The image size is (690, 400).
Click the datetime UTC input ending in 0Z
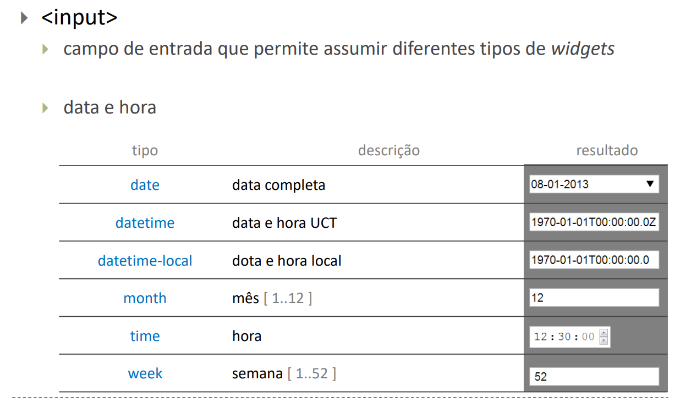[594, 222]
